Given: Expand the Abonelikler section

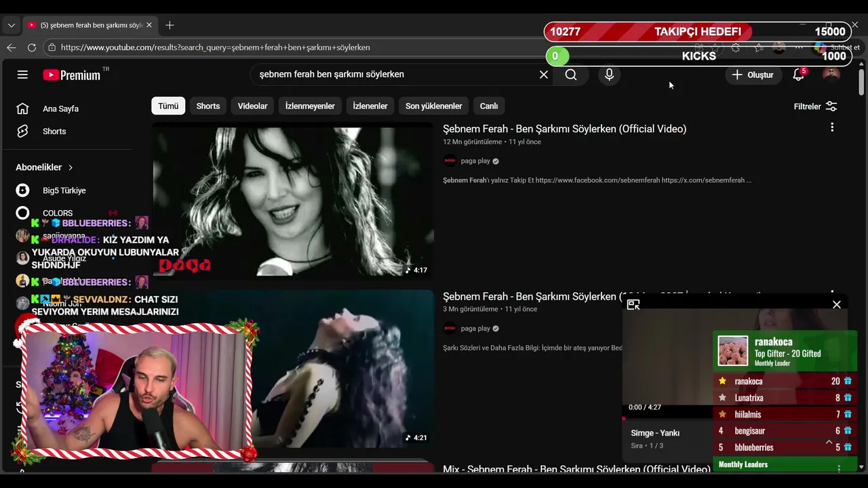Looking at the screenshot, I should [45, 167].
